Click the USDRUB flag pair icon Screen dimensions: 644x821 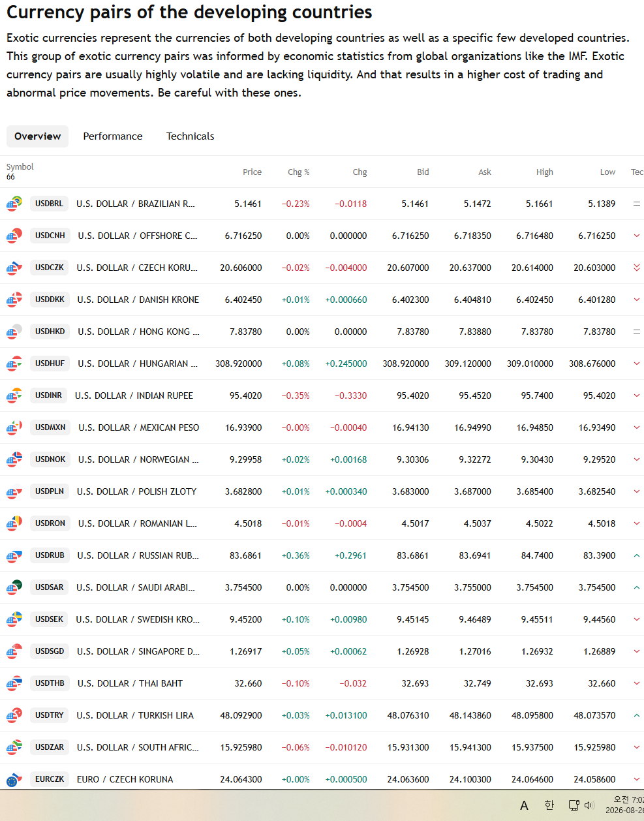tap(14, 555)
